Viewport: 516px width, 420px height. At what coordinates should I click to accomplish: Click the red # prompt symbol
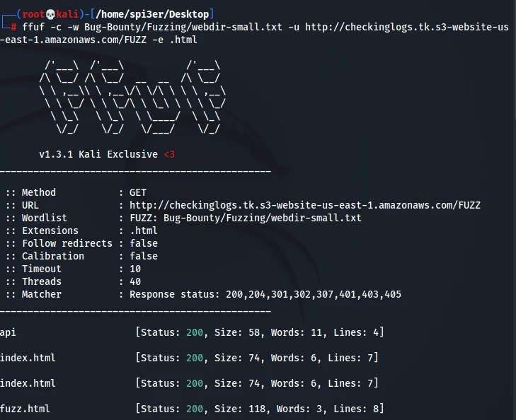pos(14,27)
